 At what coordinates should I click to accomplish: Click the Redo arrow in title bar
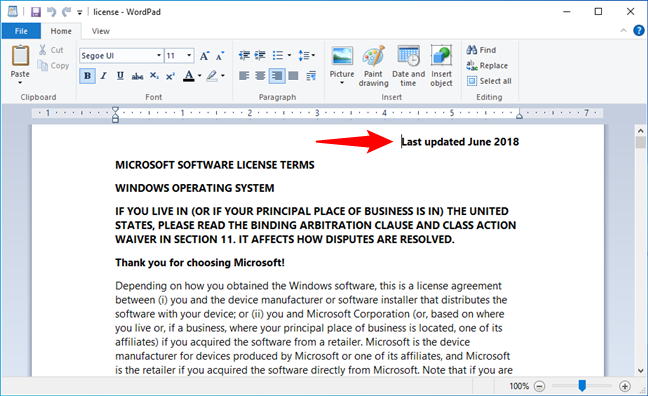coord(66,12)
